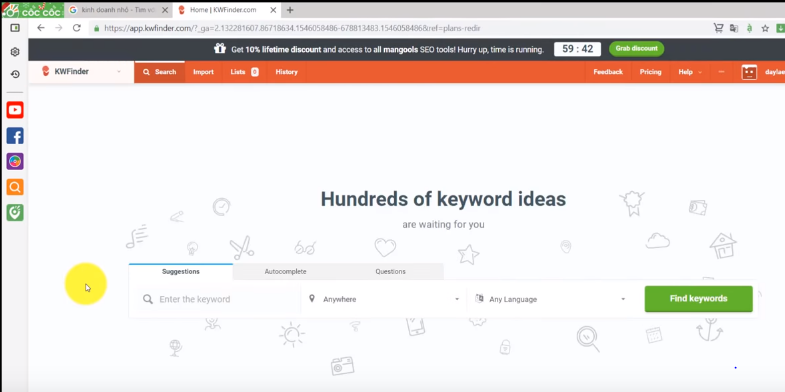
Task: Open YouTube from the browser sidebar
Action: 15,110
